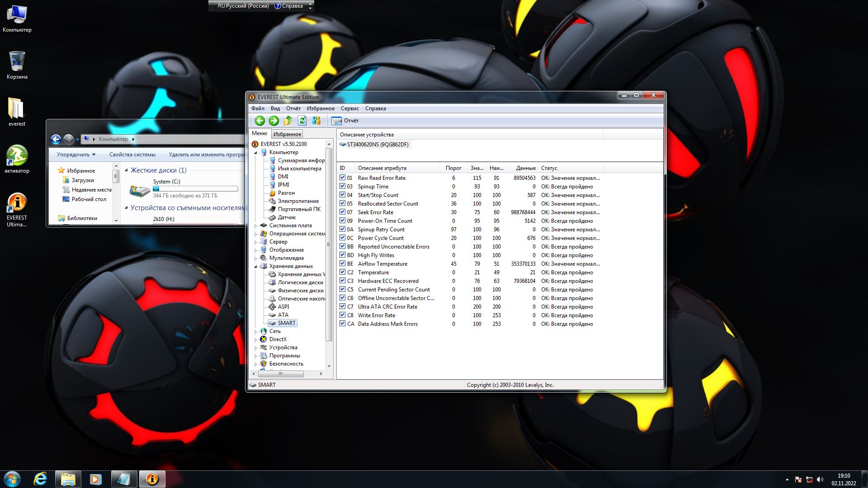This screenshot has height=488, width=868.
Task: Toggle Data Address Mark Errors checkbox
Action: pos(342,324)
